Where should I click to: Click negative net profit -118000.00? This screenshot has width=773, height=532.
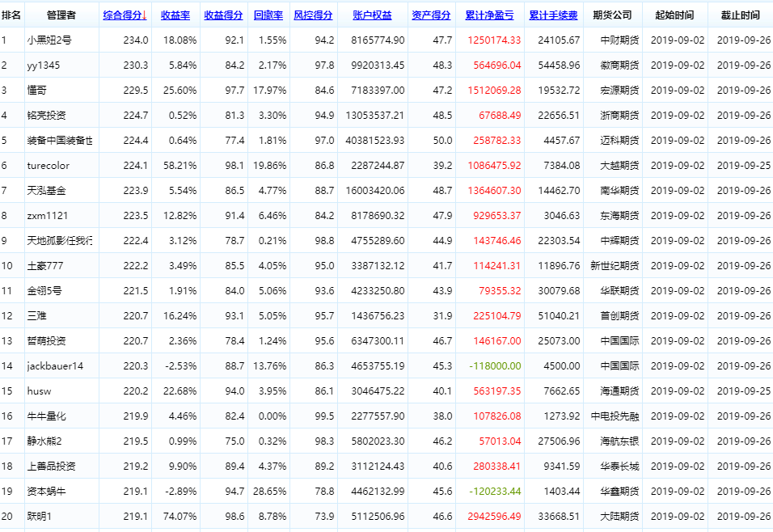pos(495,366)
